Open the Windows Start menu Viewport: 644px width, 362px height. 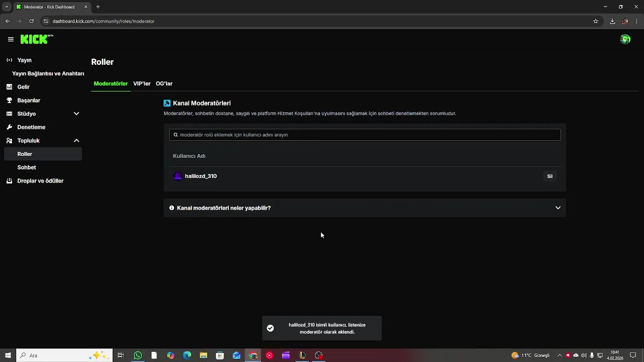[8, 355]
